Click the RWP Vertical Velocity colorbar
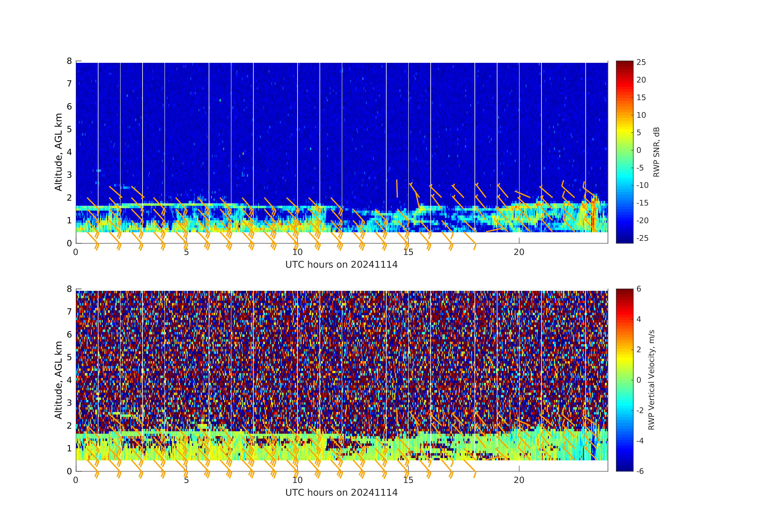The width and height of the screenshot is (775, 532). click(624, 380)
